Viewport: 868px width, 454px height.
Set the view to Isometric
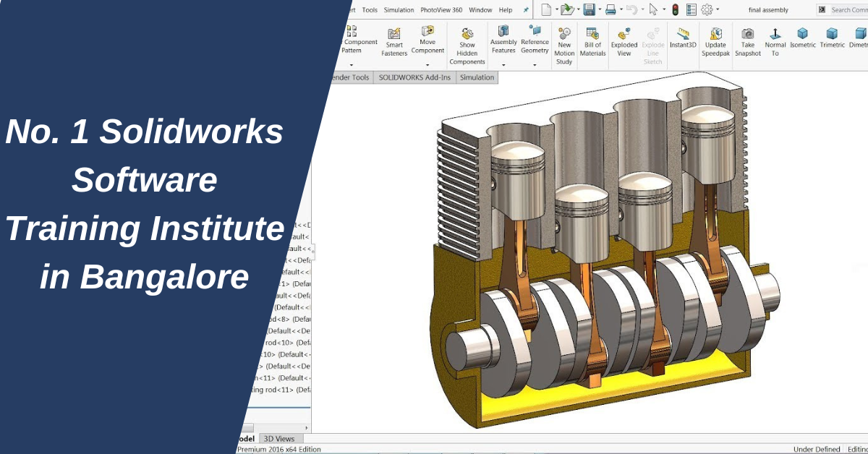[802, 38]
